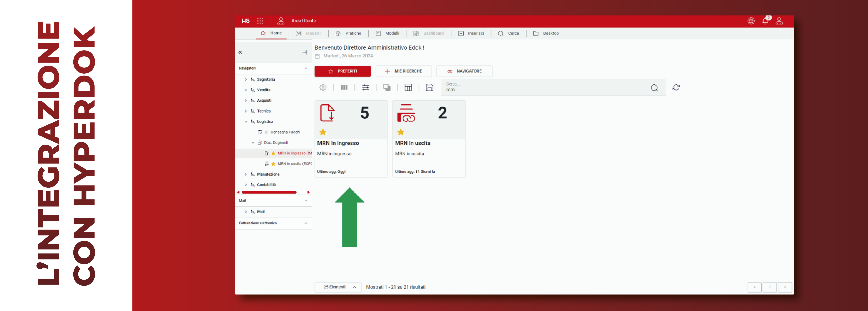The image size is (868, 311).
Task: Open the Pratiche tab
Action: click(x=348, y=33)
